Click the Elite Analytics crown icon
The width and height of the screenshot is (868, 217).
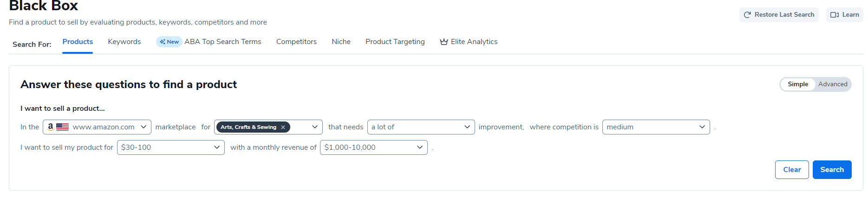click(x=444, y=42)
